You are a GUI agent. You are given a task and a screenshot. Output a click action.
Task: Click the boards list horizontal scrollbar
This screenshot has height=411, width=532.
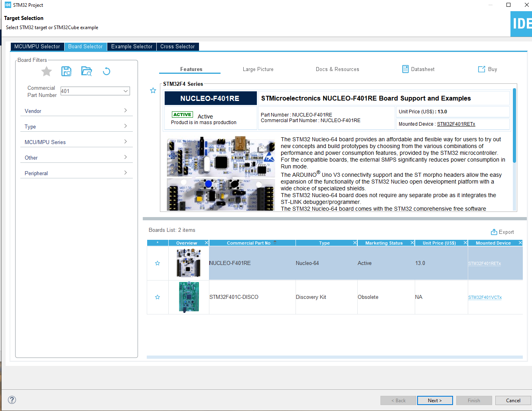point(335,357)
